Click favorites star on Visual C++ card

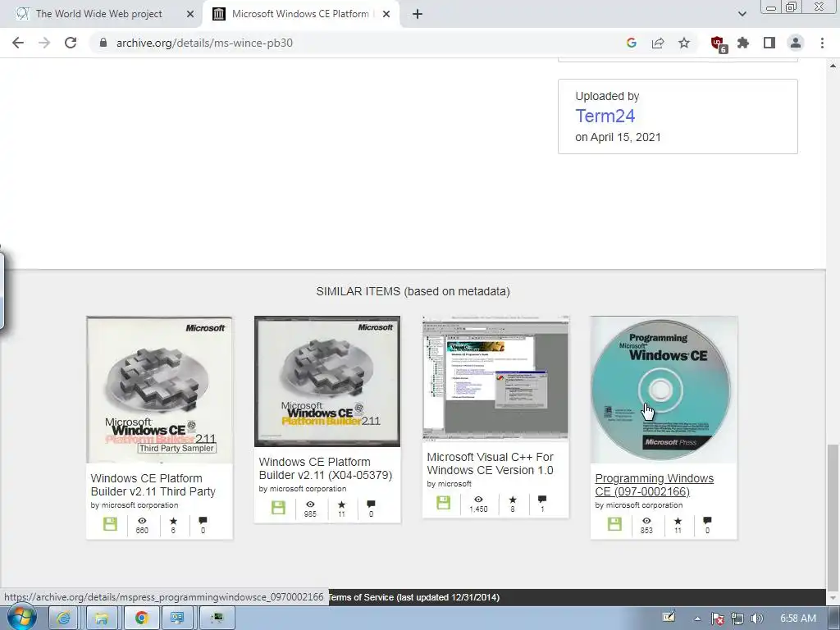click(x=513, y=500)
